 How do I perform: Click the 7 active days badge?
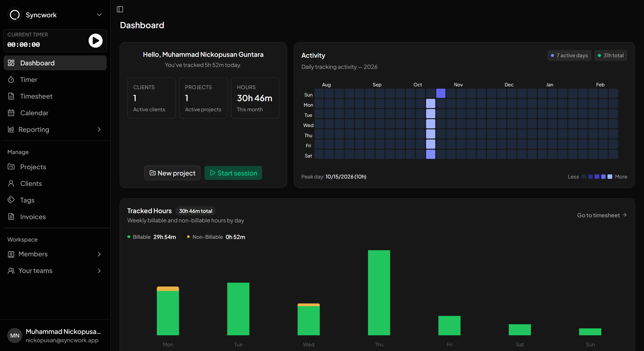[x=569, y=55]
